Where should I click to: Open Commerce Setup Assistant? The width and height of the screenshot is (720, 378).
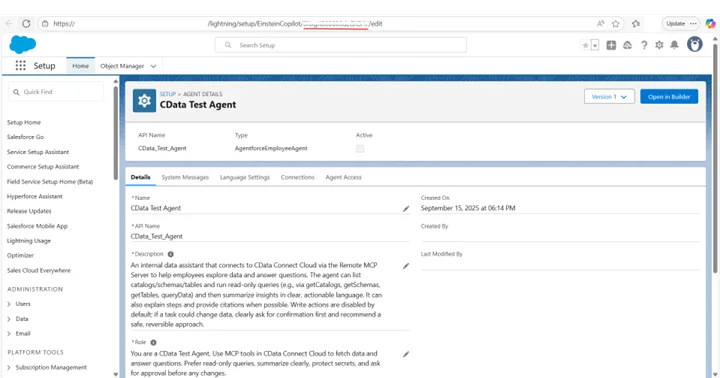tap(43, 166)
